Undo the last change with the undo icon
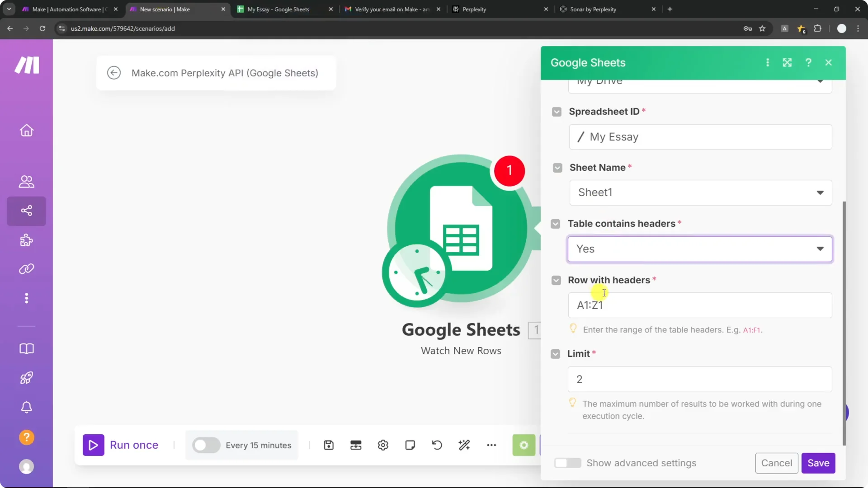868x488 pixels. pyautogui.click(x=437, y=445)
